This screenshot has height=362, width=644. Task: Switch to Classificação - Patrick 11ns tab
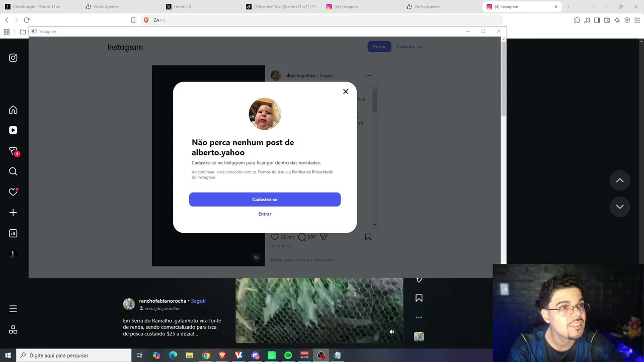click(40, 7)
